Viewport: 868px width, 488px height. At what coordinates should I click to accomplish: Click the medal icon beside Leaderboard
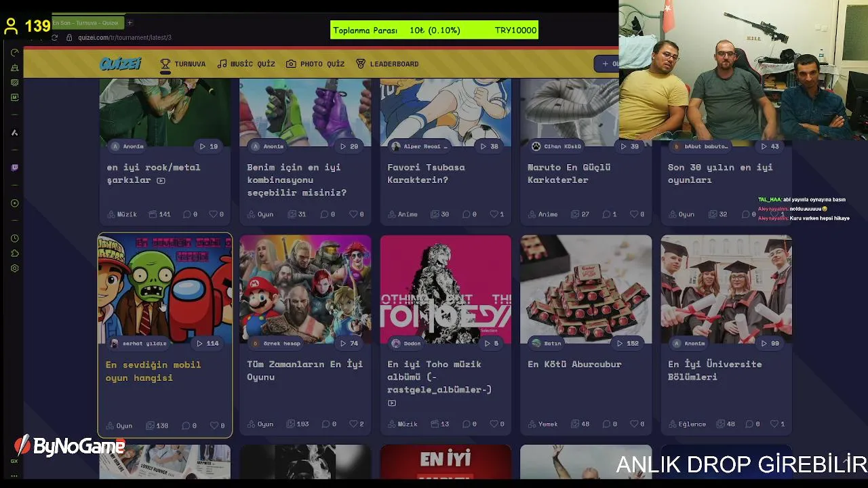tap(361, 64)
